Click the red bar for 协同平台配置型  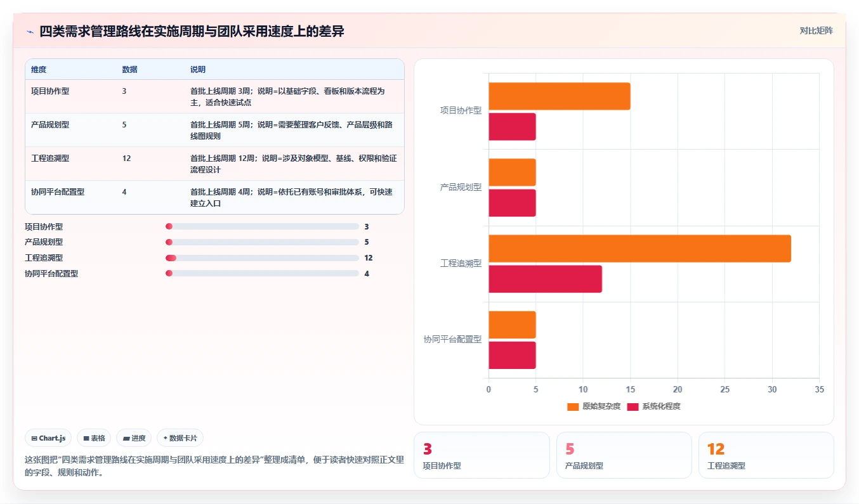click(512, 355)
